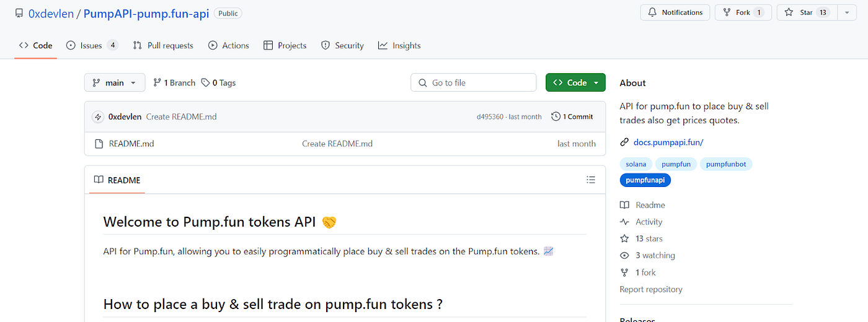Image resolution: width=868 pixels, height=322 pixels.
Task: Switch to the Pull requests tab
Action: point(163,45)
